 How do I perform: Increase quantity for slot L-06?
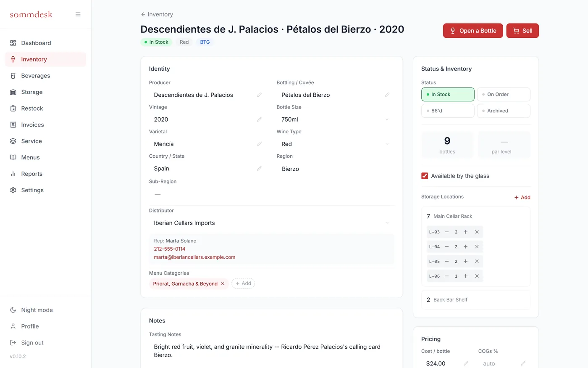click(465, 276)
